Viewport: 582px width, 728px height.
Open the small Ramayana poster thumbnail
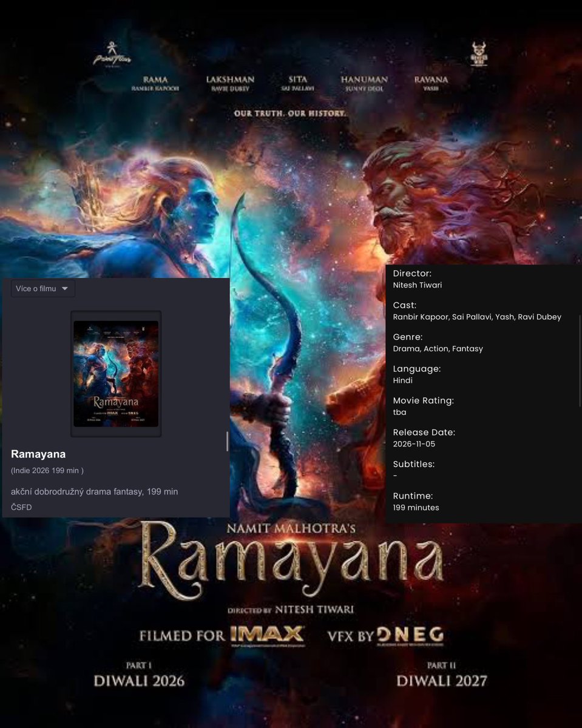tap(116, 374)
